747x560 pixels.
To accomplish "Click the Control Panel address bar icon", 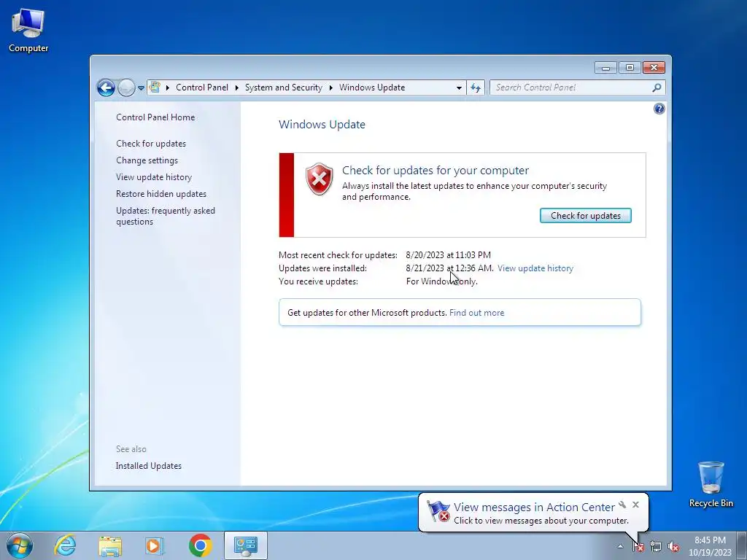I will point(155,87).
